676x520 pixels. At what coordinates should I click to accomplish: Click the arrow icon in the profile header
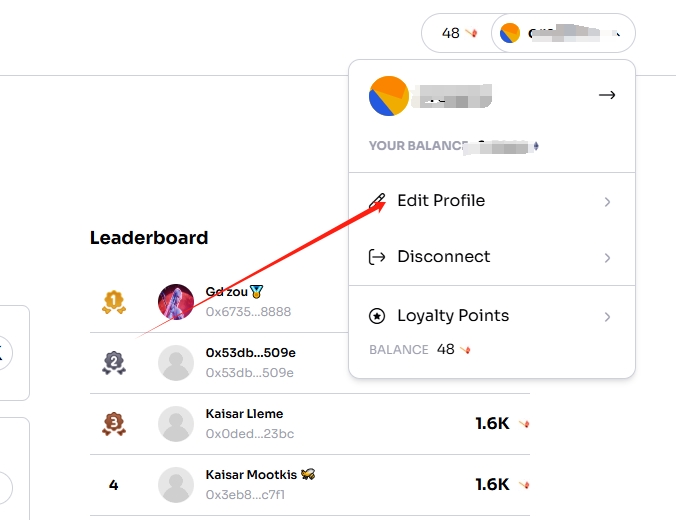tap(606, 95)
